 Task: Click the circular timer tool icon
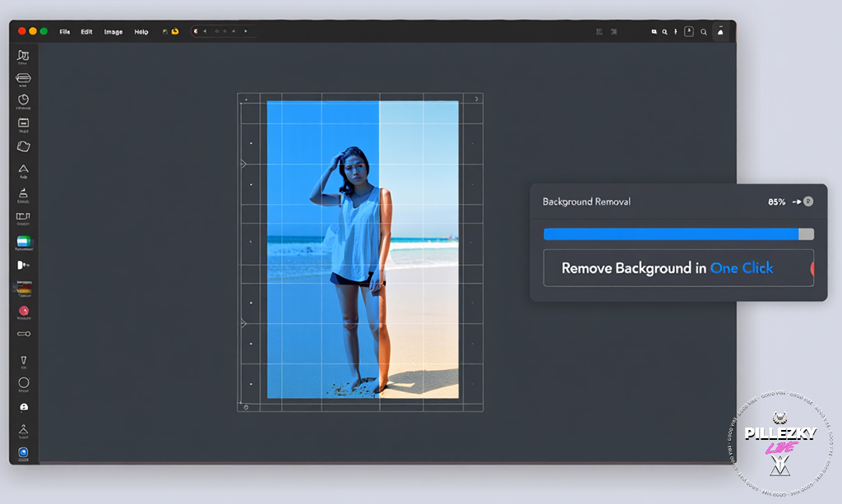23,99
